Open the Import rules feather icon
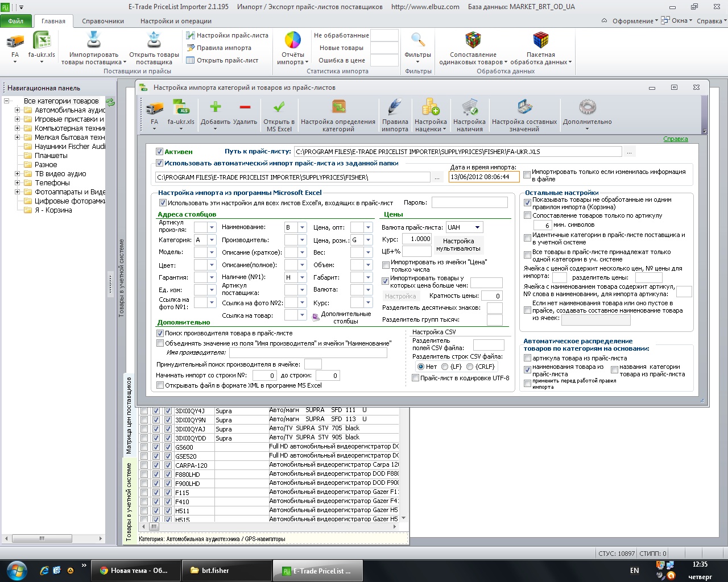Image resolution: width=728 pixels, height=582 pixels. pyautogui.click(x=395, y=107)
